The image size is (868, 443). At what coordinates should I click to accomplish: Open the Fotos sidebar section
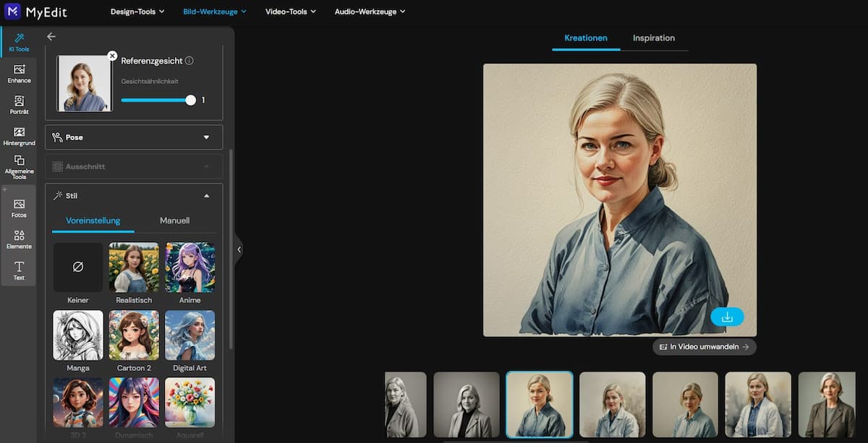[x=19, y=208]
